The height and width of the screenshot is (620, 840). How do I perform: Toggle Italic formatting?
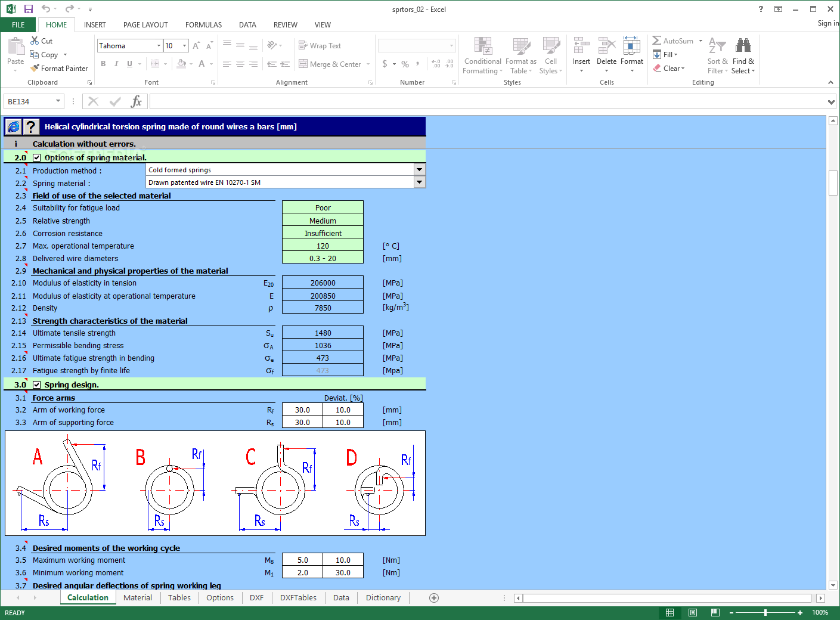pos(116,64)
